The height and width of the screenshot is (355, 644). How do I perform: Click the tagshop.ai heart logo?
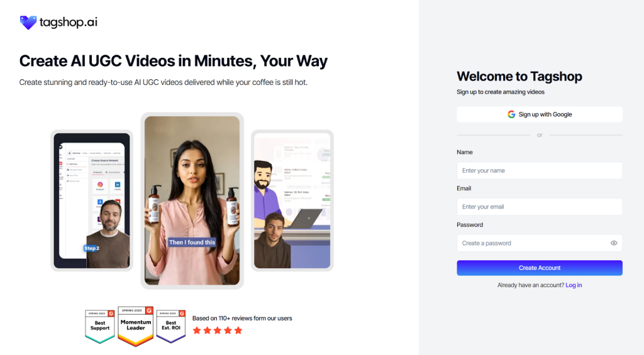click(28, 23)
